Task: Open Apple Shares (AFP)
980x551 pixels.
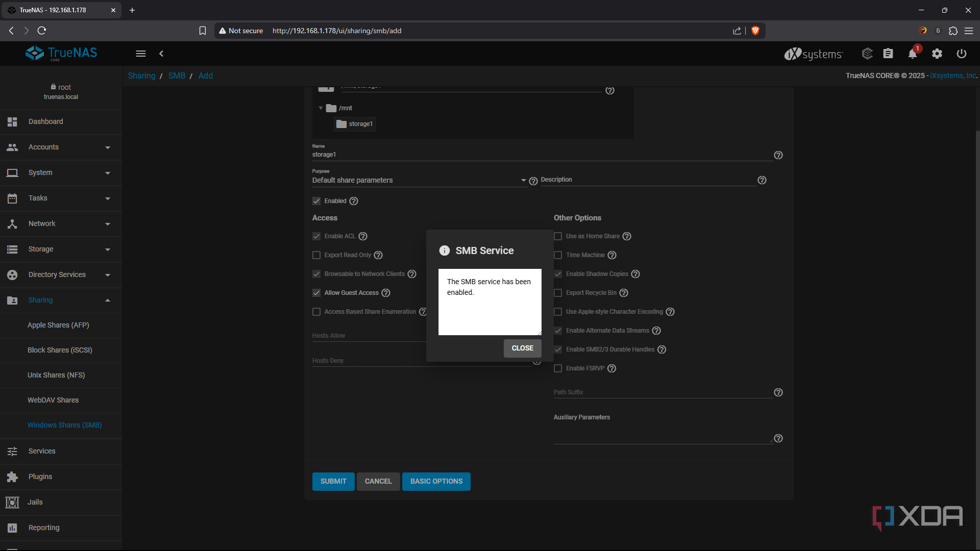Action: tap(61, 325)
